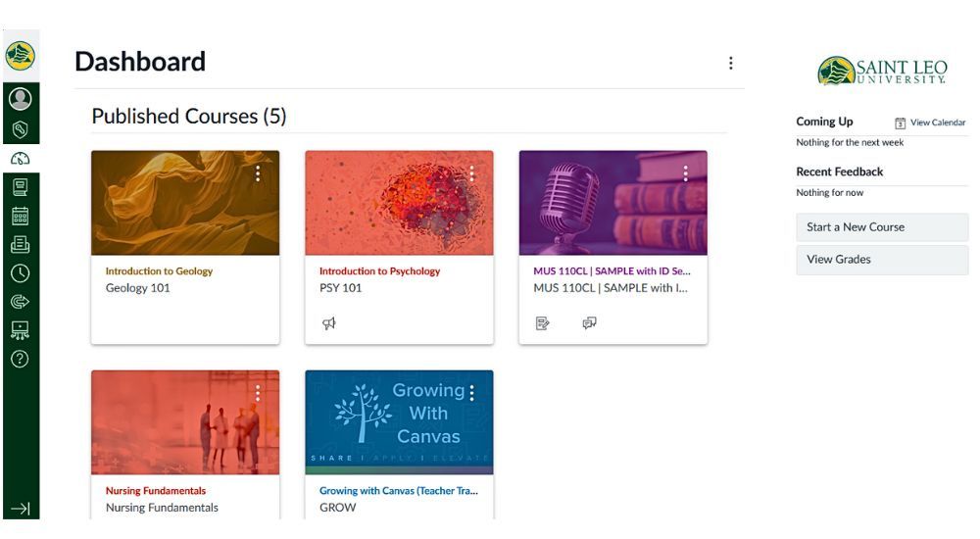Open the Help question mark icon
This screenshot has width=980, height=539.
click(20, 359)
